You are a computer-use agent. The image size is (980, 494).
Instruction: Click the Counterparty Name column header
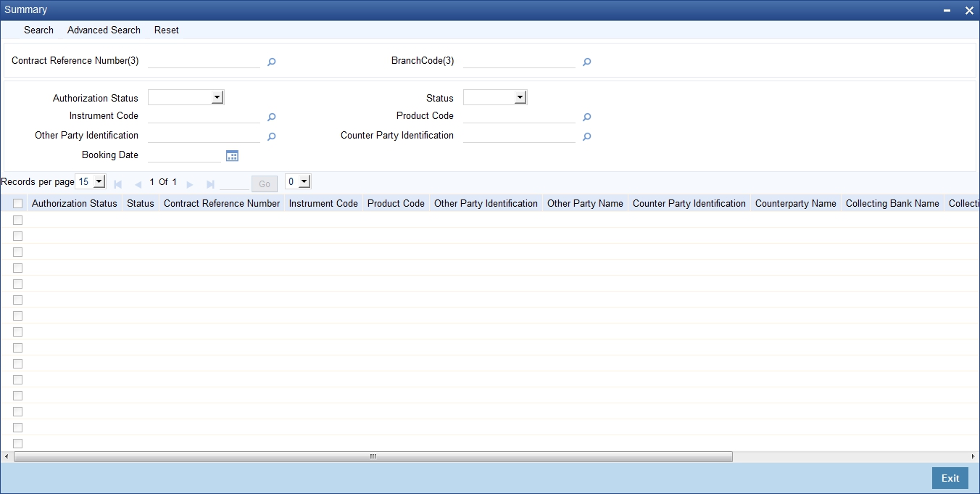[796, 203]
